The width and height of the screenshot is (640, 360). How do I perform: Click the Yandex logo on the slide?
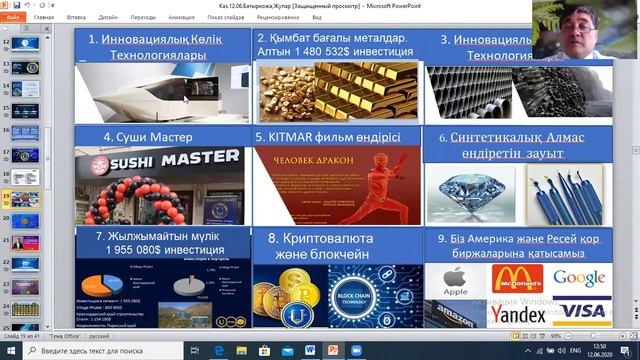tap(518, 314)
